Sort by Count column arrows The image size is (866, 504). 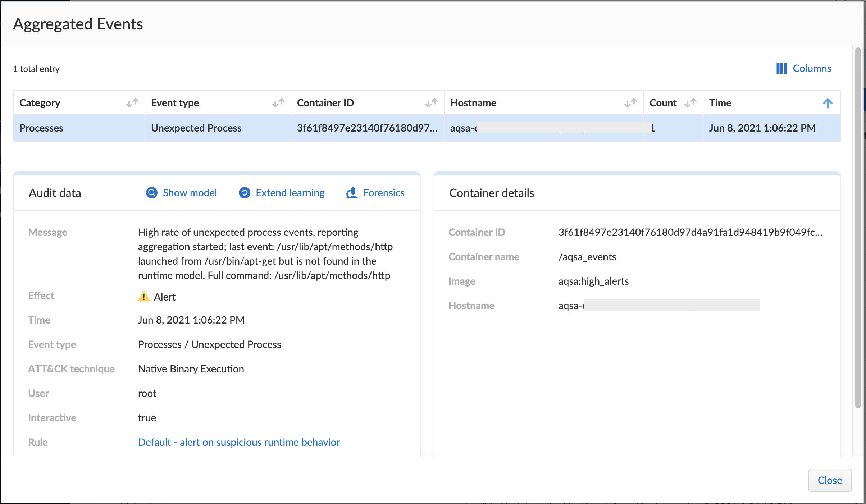click(690, 103)
